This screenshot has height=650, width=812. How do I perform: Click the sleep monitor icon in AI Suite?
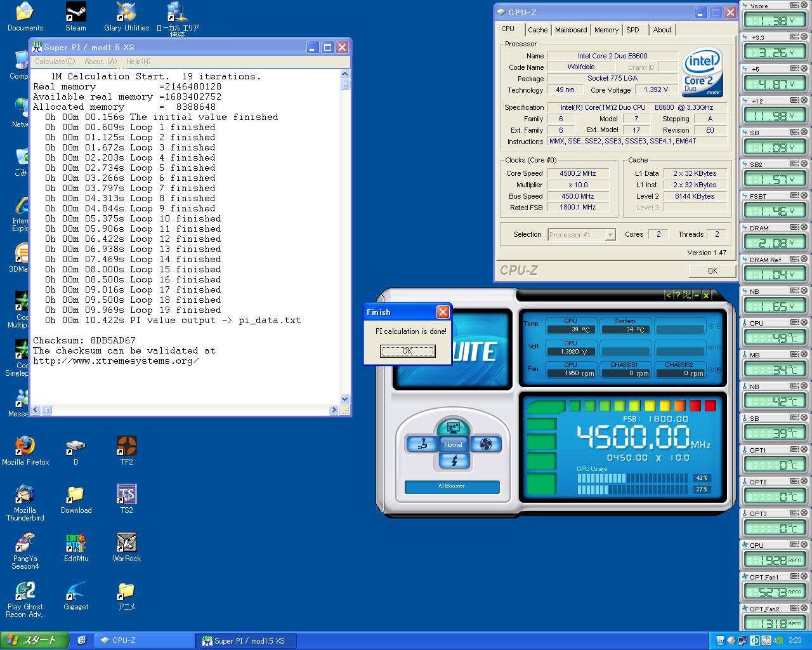coord(454,428)
